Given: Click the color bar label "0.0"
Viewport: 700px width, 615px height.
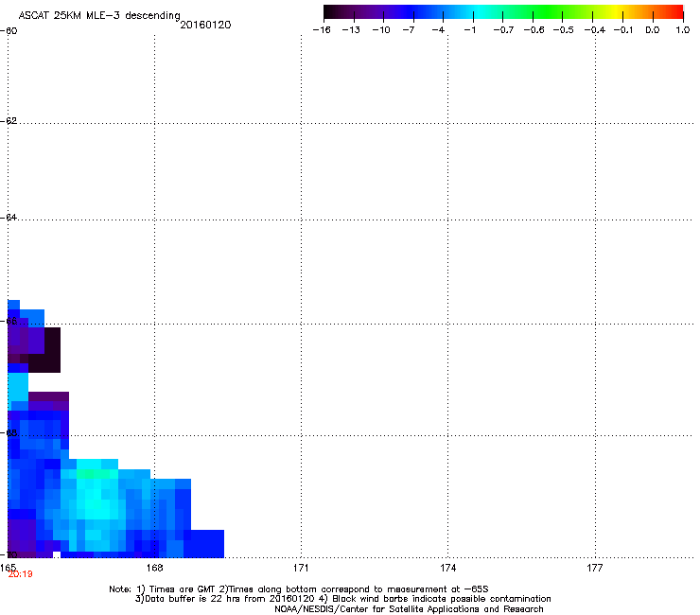Looking at the screenshot, I should [x=653, y=30].
